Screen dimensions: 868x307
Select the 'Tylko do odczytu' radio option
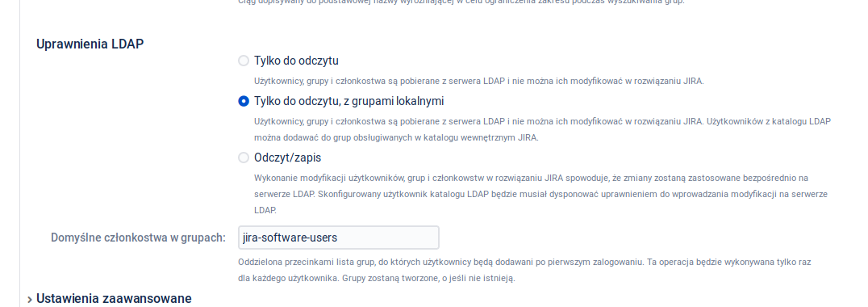[244, 61]
